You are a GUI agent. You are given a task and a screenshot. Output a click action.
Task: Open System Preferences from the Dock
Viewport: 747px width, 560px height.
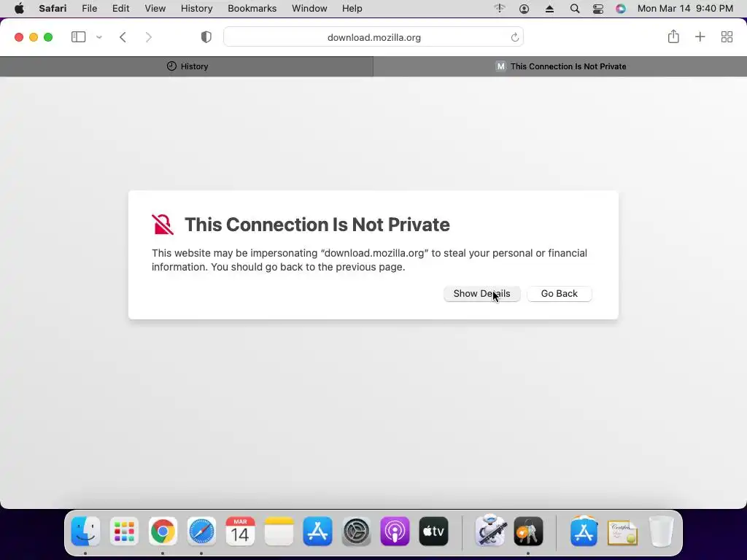356,531
